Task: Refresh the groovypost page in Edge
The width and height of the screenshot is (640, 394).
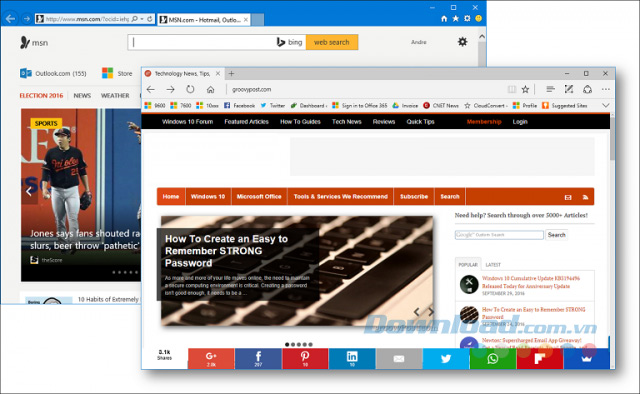Action: point(190,89)
